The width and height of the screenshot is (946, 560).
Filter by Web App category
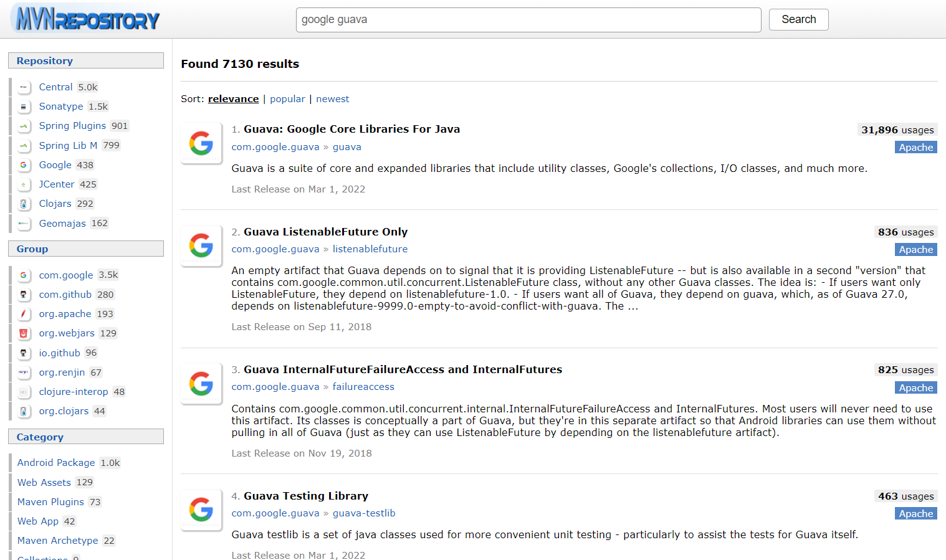(38, 521)
